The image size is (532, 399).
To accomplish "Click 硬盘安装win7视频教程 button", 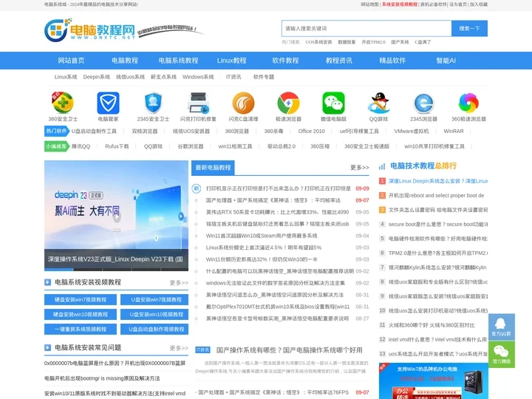I will (x=81, y=299).
